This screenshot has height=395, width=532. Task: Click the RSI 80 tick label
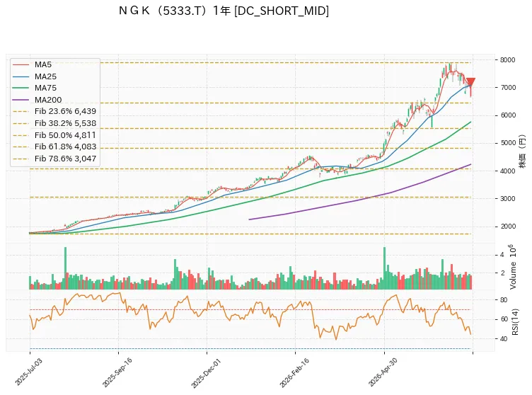coord(504,300)
